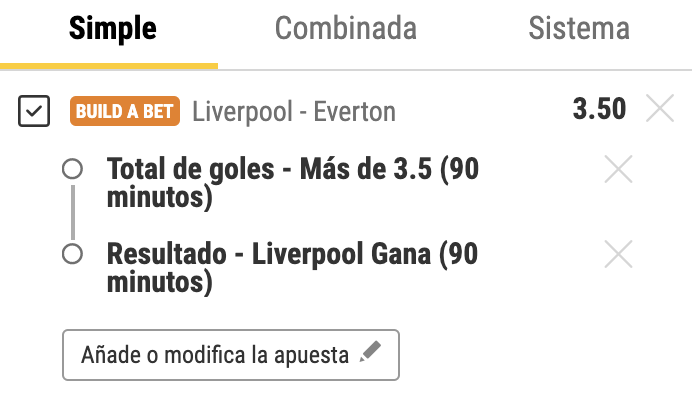The width and height of the screenshot is (692, 400).
Task: Uncheck the Liverpool - Everton bet checkbox
Action: [x=34, y=111]
